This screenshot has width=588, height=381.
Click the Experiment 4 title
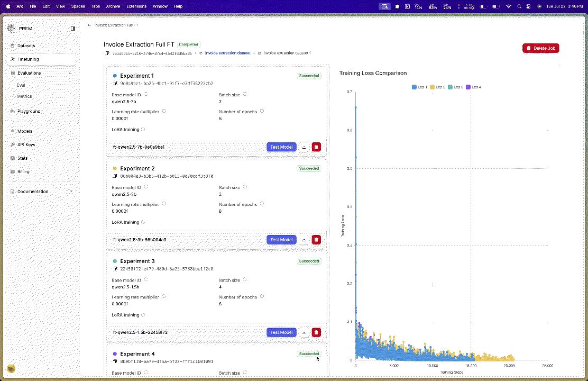pos(137,354)
